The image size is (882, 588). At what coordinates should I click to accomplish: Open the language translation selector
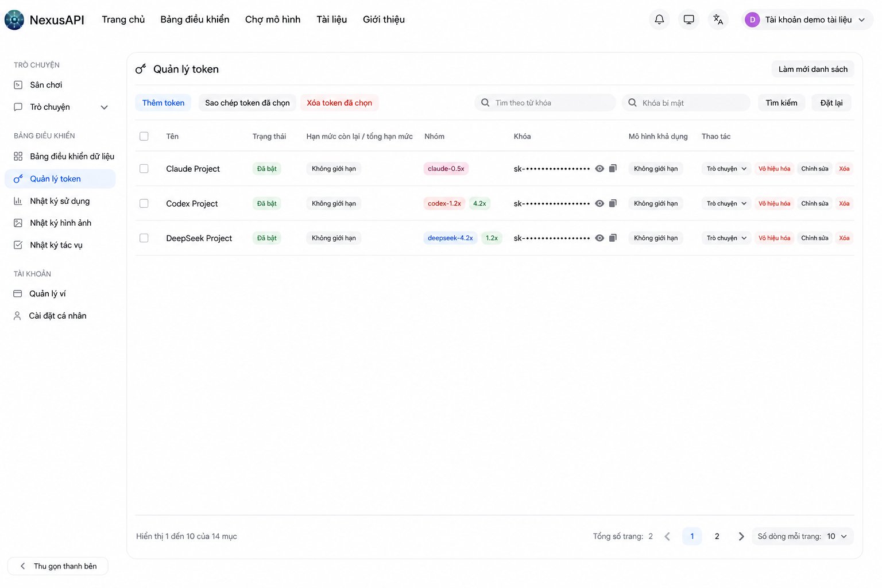(718, 20)
